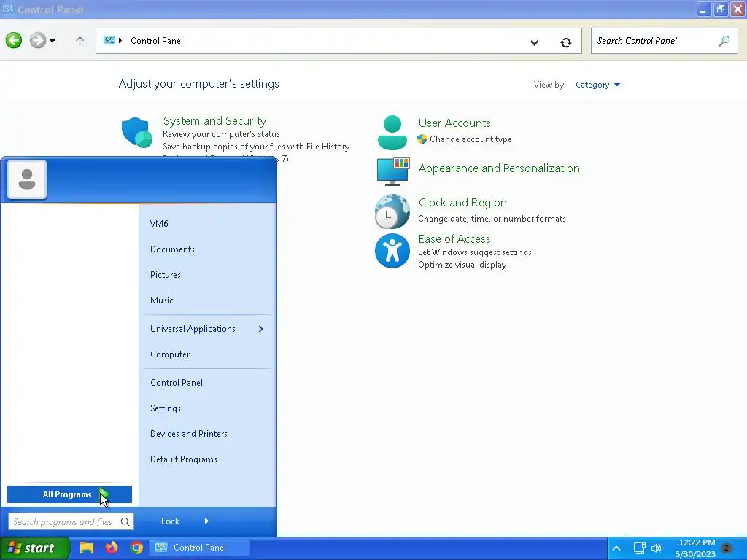Open Let Windows suggest settings
This screenshot has height=560, width=747.
pos(474,252)
